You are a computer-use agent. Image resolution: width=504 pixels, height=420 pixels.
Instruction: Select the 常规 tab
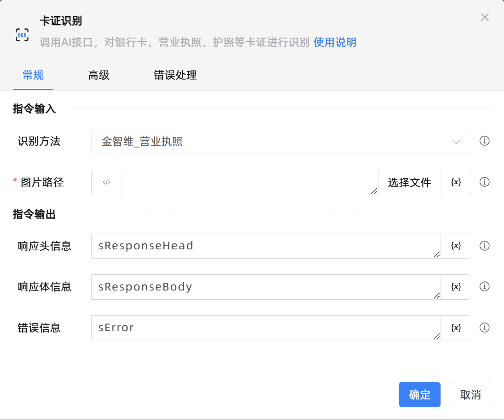coord(33,75)
